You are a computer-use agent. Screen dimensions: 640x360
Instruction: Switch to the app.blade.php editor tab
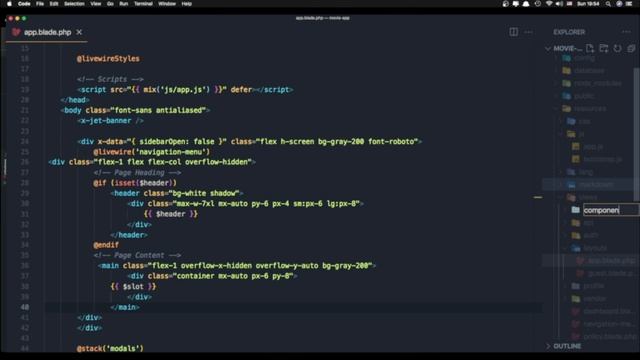coord(47,32)
